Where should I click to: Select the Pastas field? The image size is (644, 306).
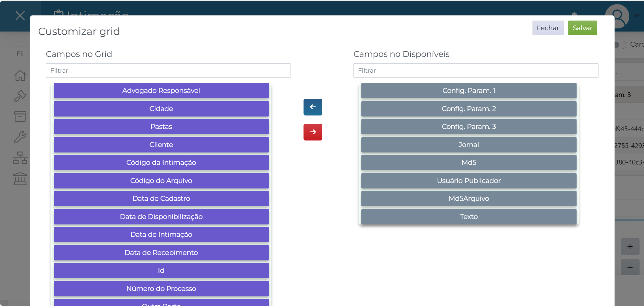click(x=161, y=127)
